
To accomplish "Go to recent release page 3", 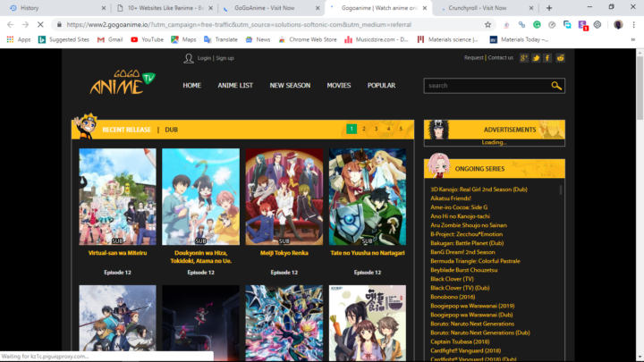I will click(376, 129).
